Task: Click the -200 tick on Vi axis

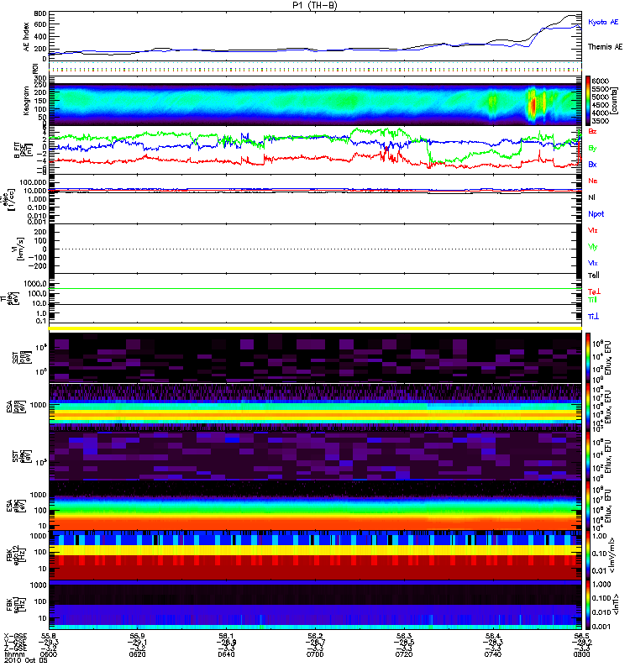Action: tap(36, 265)
